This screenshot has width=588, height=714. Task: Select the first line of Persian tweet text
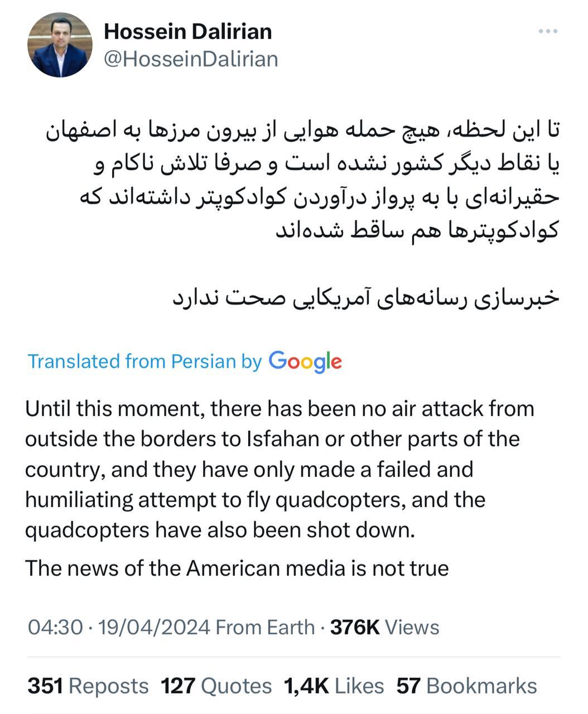(x=302, y=133)
